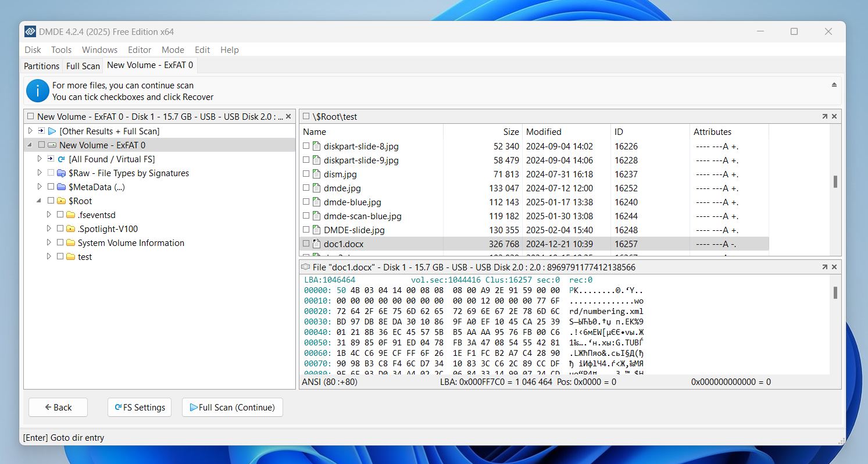Click the file icon of DMDE-slide.jpg
The width and height of the screenshot is (868, 464).
coord(317,230)
